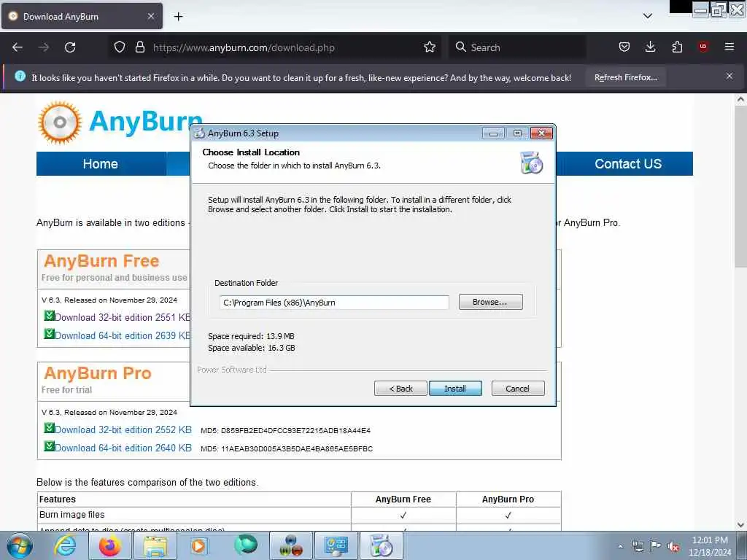
Task: Go back with the < Back button
Action: (x=400, y=389)
